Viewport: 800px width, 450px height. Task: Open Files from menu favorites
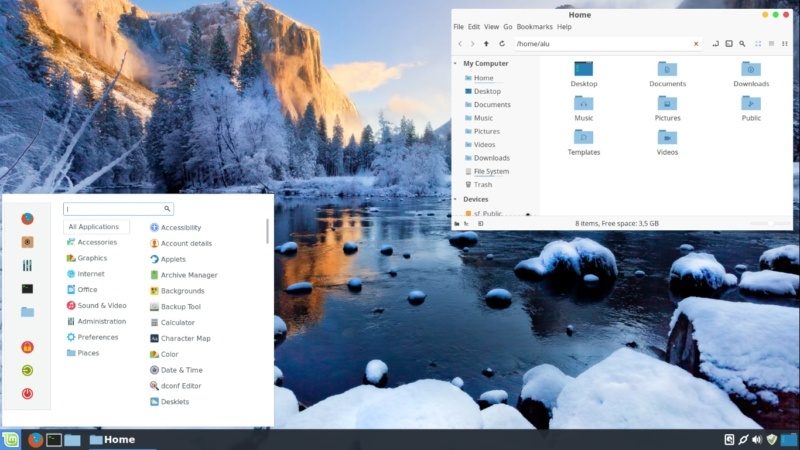click(x=28, y=312)
